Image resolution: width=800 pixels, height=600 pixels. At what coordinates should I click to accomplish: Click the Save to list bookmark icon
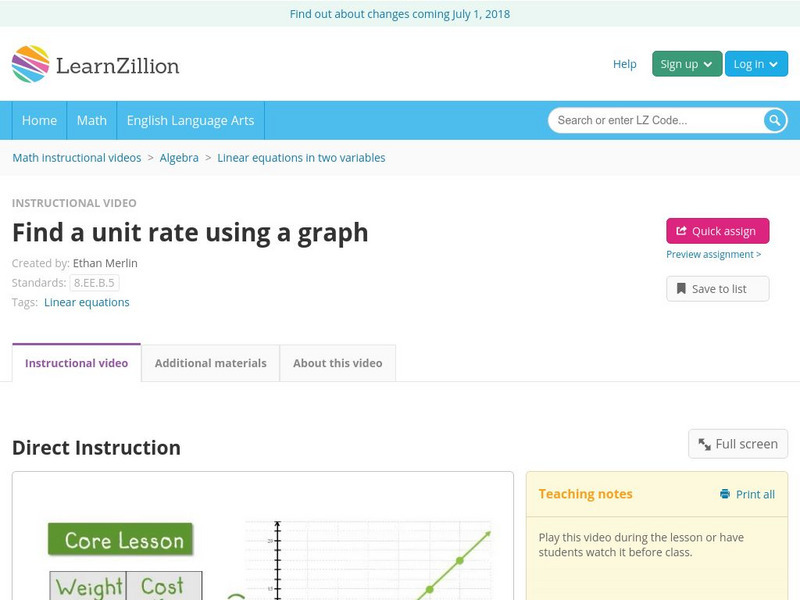click(681, 289)
